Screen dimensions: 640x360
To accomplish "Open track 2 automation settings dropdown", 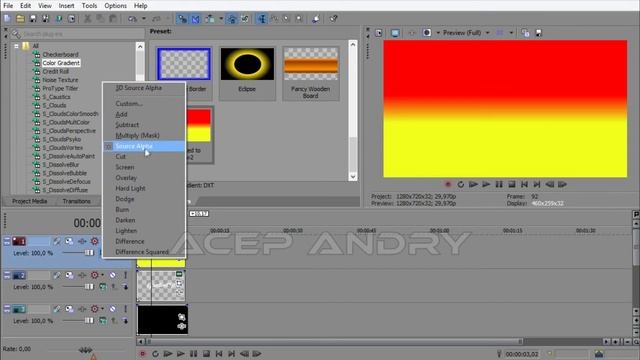I will [x=102, y=275].
